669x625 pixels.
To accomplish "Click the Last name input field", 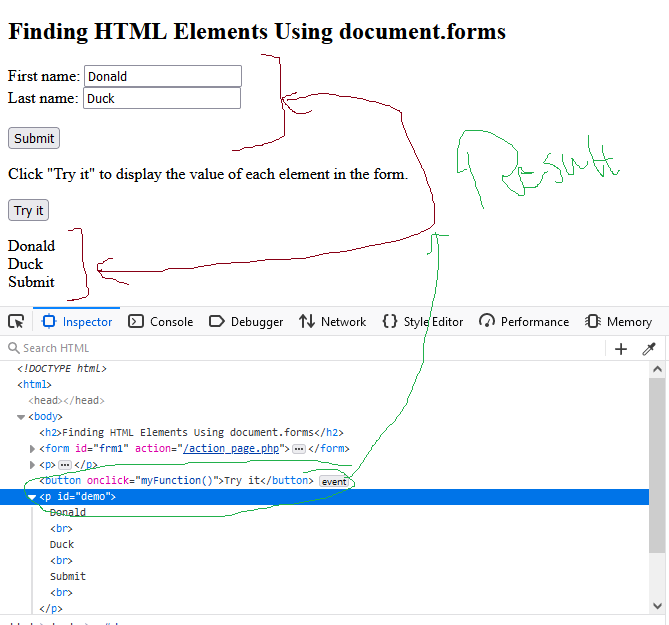I will pyautogui.click(x=162, y=99).
